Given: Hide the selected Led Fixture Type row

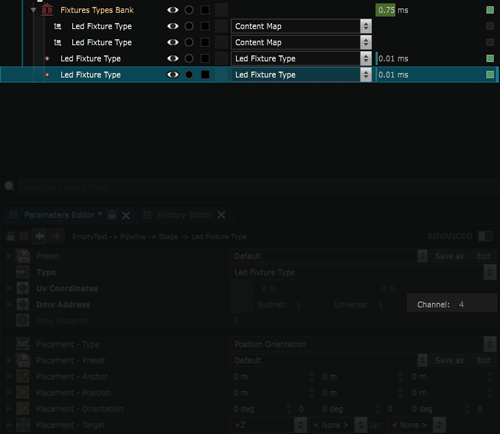Looking at the screenshot, I should pos(173,75).
